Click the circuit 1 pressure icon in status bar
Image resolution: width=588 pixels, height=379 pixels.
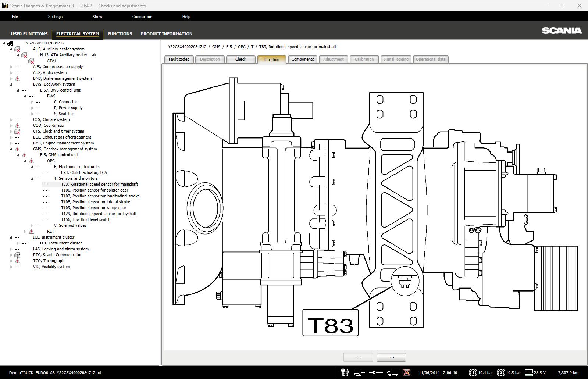pyautogui.click(x=473, y=373)
